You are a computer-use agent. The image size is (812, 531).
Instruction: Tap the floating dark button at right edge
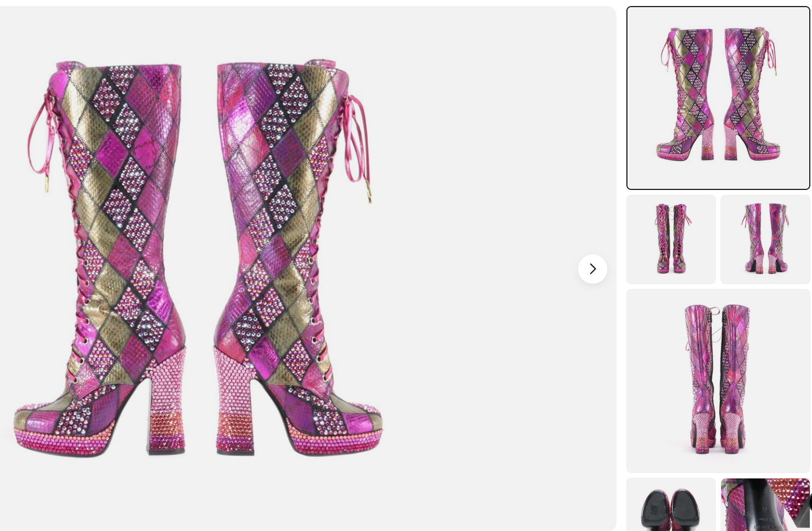coord(810,502)
